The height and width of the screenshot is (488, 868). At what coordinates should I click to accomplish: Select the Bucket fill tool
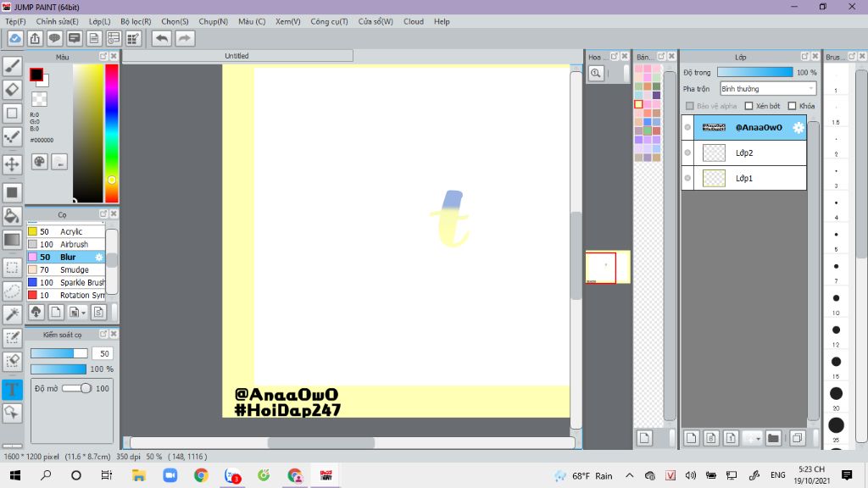coord(12,216)
